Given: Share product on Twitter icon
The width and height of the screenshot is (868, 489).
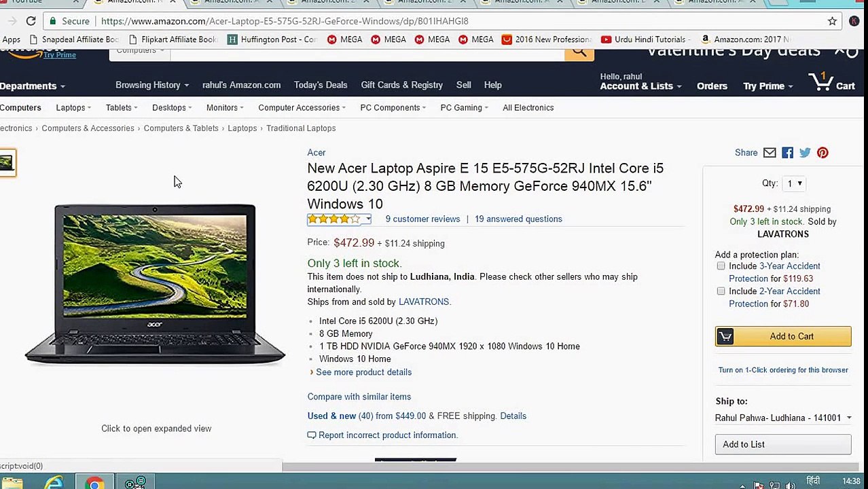Looking at the screenshot, I should [x=805, y=153].
